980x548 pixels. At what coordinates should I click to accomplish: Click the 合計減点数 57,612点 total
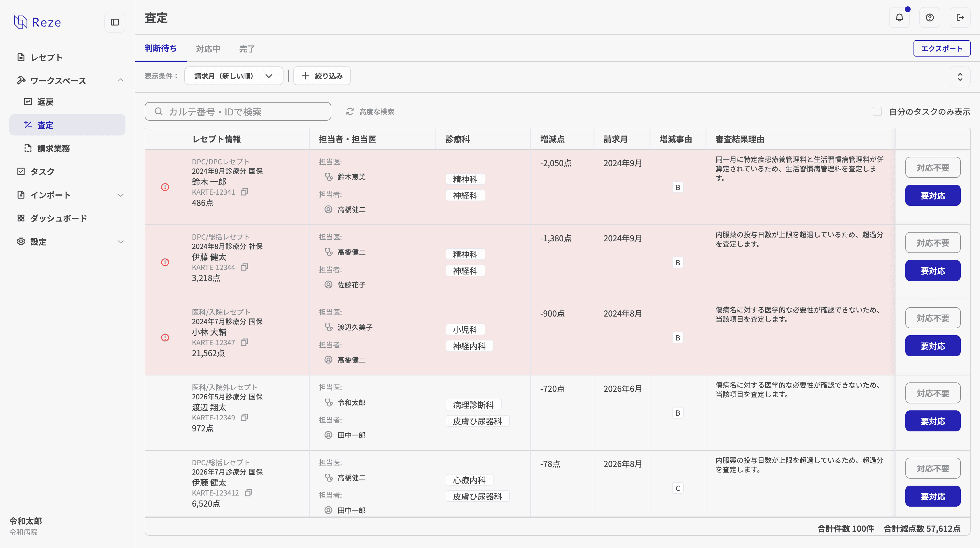click(922, 528)
